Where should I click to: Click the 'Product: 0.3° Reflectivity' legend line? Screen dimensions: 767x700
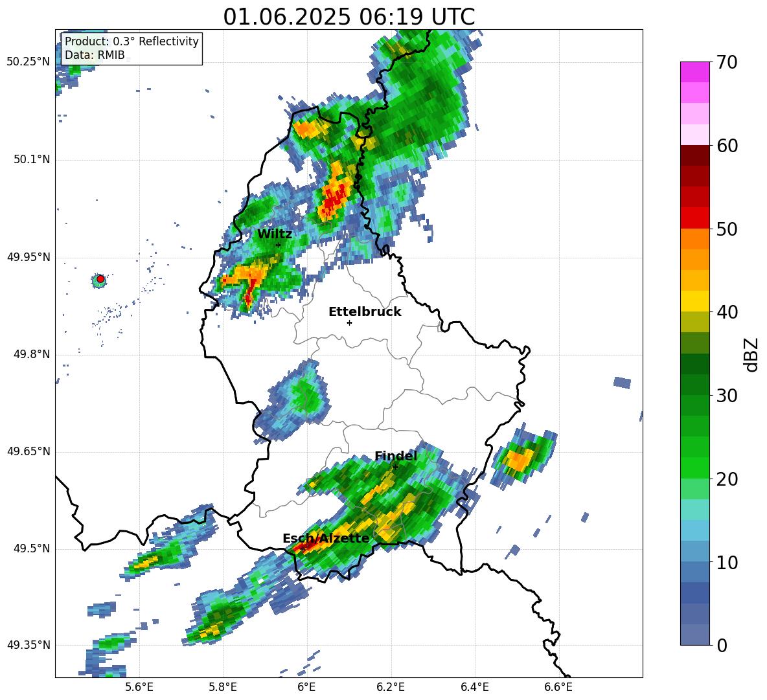132,41
